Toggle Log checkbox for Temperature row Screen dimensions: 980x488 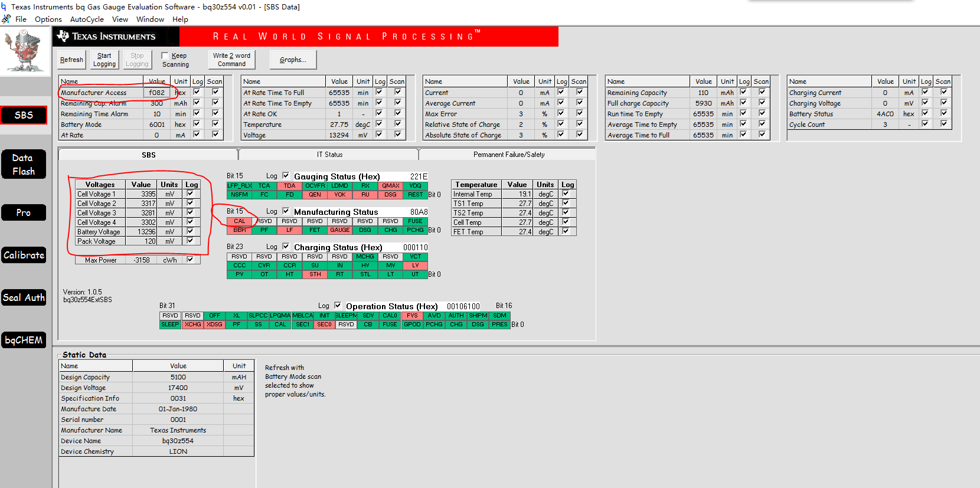point(379,124)
